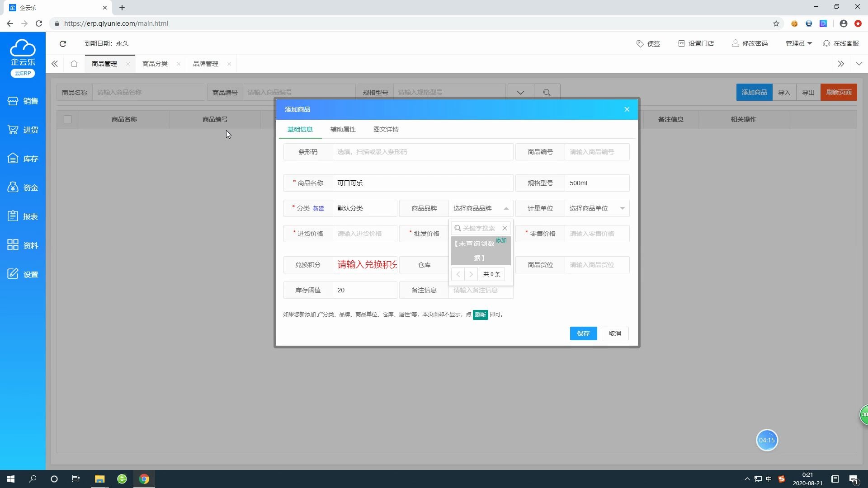
Task: Click the 04:15 timer bubble
Action: point(767,440)
